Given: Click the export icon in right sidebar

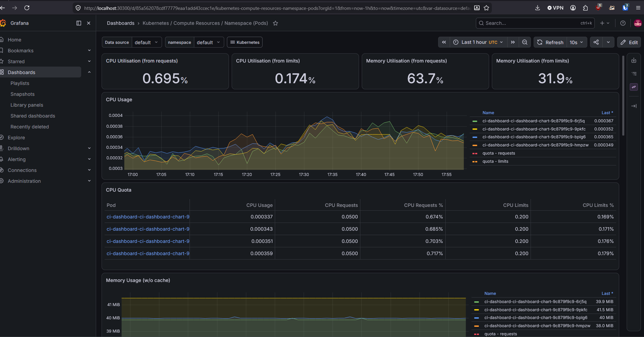Looking at the screenshot, I should 634,60.
